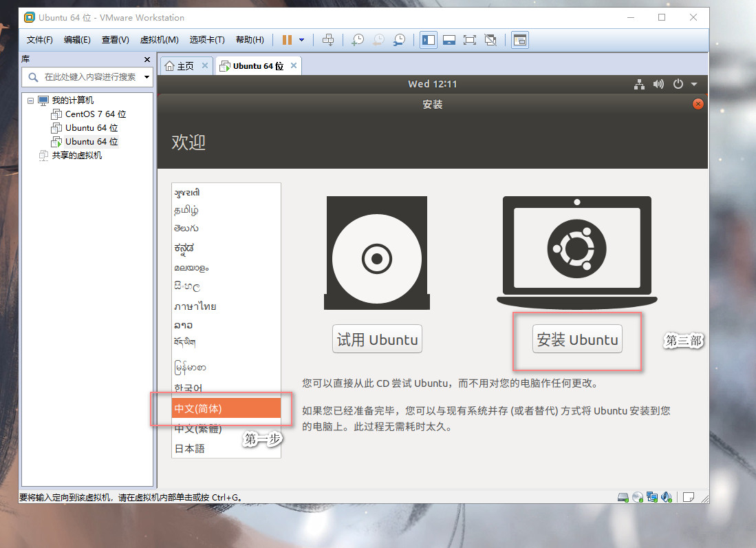
Task: Select 我的计算机 in the library tree
Action: pos(73,101)
